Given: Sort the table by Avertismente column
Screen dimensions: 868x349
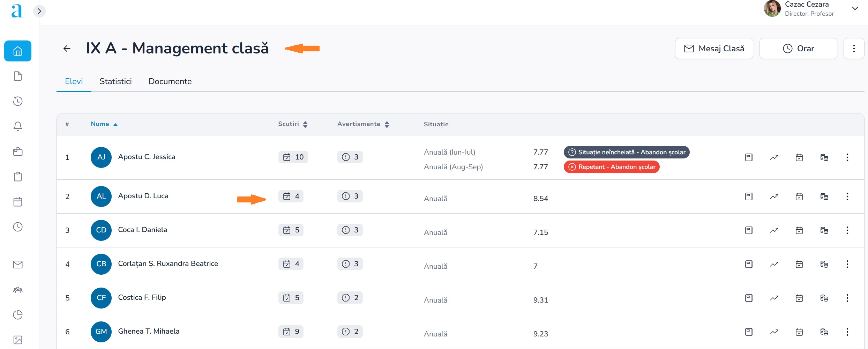Looking at the screenshot, I should (363, 124).
